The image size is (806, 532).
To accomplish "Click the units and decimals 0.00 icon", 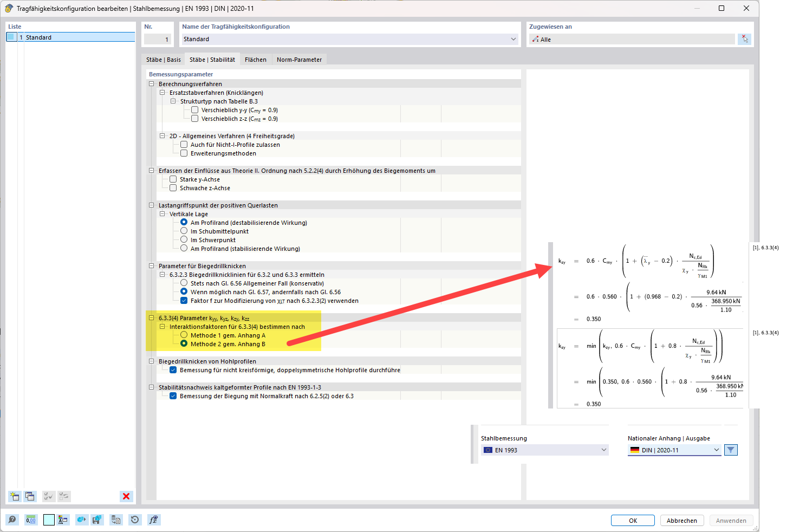I will (x=31, y=520).
